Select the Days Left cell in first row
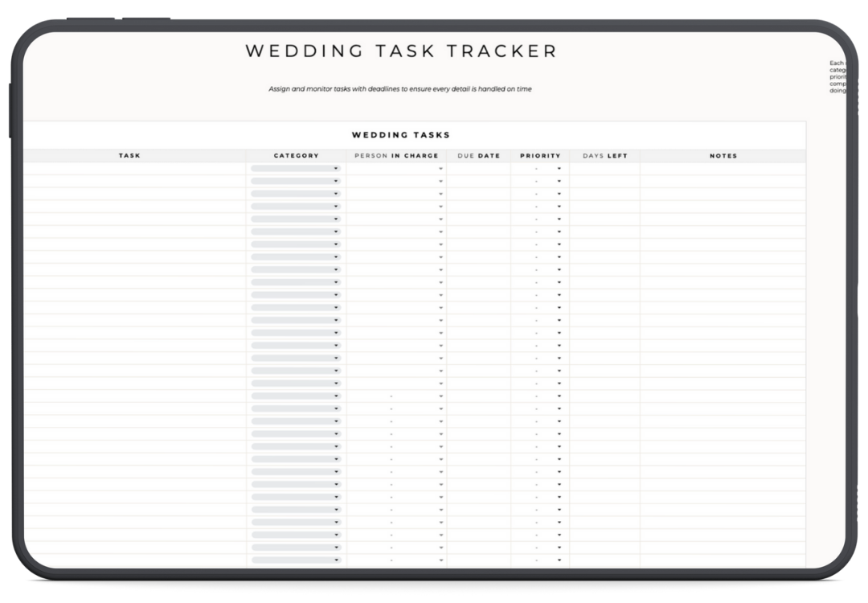Image resolution: width=868 pixels, height=603 pixels. (604, 169)
